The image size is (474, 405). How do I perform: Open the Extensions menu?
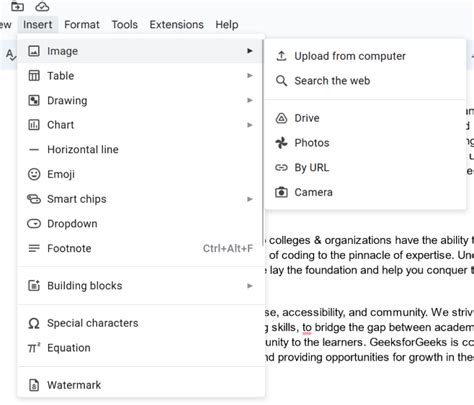tap(176, 24)
